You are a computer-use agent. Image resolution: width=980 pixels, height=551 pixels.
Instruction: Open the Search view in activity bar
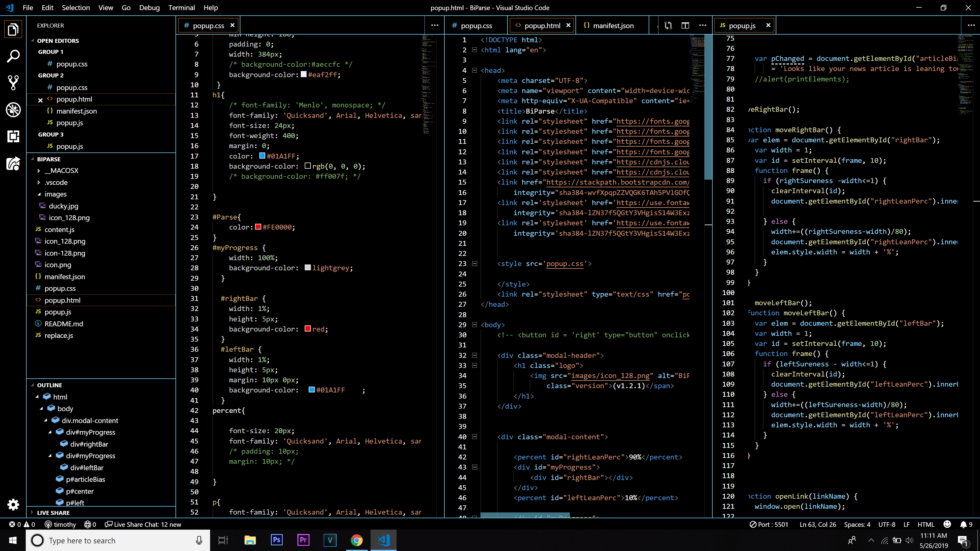tap(13, 56)
